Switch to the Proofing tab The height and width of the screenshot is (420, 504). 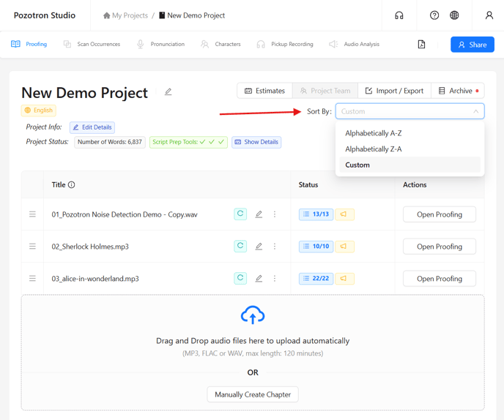29,44
